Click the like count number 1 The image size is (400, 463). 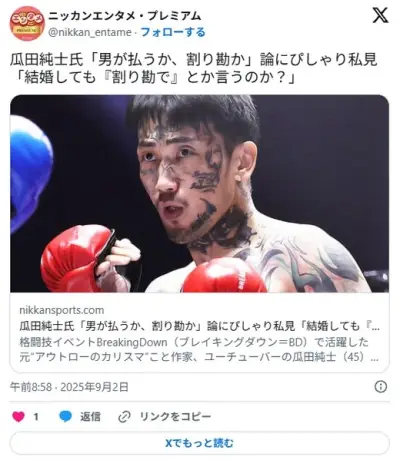click(x=36, y=417)
